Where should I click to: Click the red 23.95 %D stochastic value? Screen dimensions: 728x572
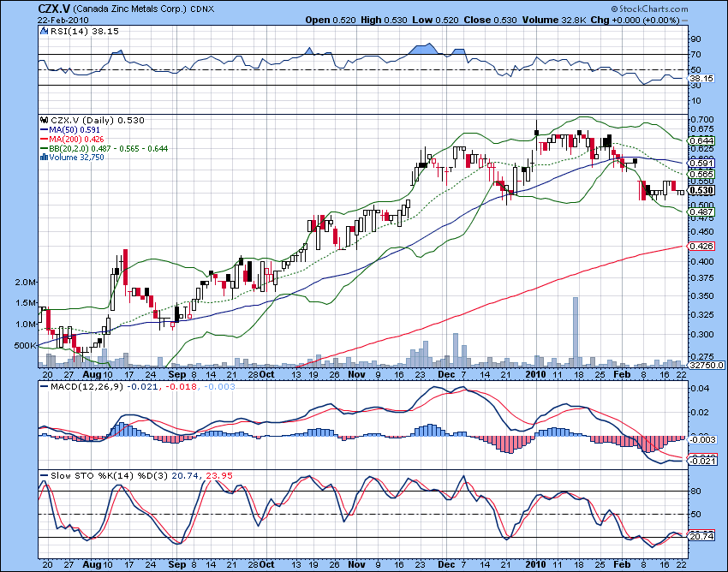[218, 476]
